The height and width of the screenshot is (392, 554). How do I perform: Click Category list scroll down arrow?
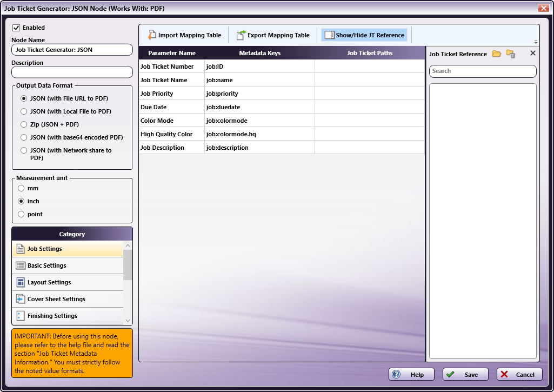pos(128,321)
